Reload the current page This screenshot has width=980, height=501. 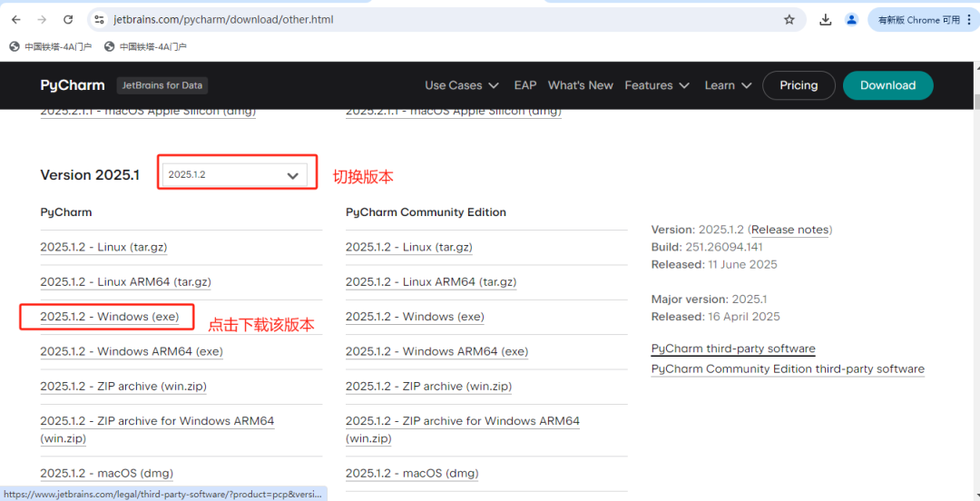coord(68,19)
